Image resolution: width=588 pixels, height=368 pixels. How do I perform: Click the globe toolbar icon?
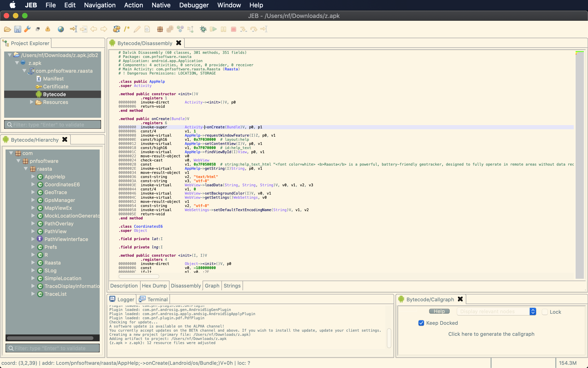[61, 29]
